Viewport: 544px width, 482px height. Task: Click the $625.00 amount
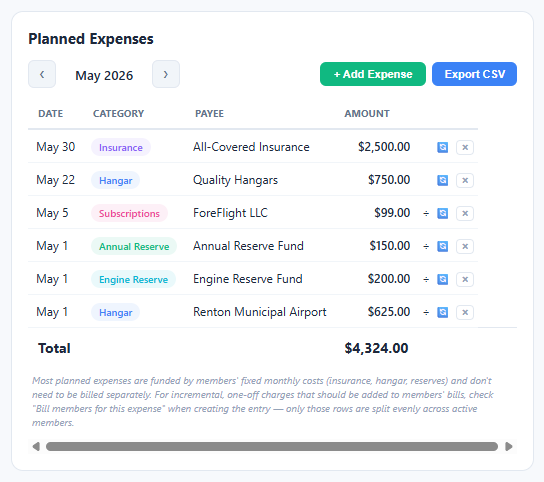(x=389, y=312)
